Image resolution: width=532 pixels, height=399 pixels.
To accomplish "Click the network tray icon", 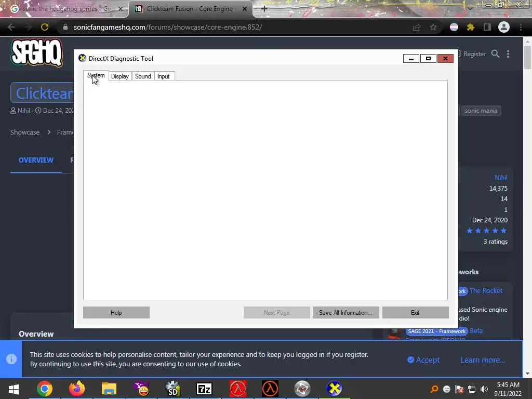I will point(472,389).
